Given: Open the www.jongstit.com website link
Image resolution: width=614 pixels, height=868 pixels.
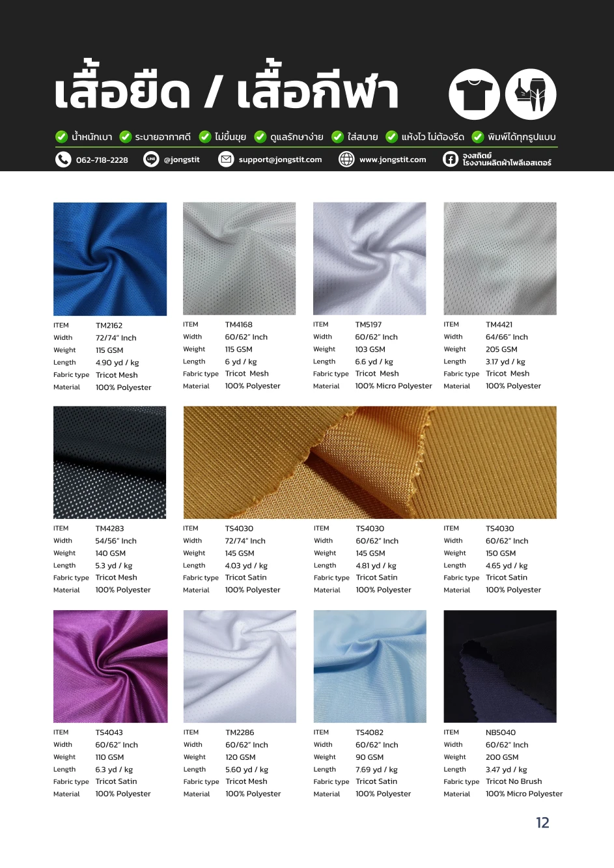Looking at the screenshot, I should pyautogui.click(x=393, y=160).
